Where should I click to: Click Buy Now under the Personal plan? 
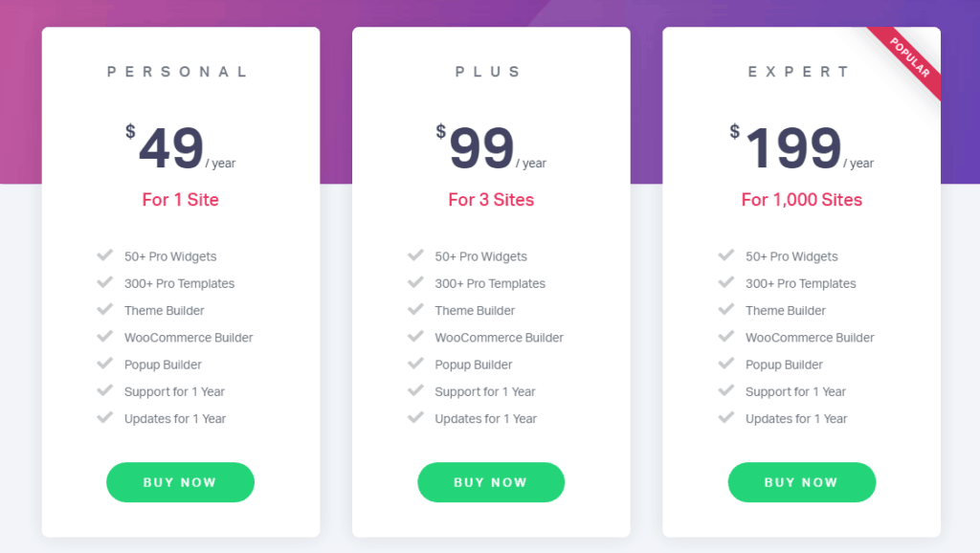click(180, 482)
